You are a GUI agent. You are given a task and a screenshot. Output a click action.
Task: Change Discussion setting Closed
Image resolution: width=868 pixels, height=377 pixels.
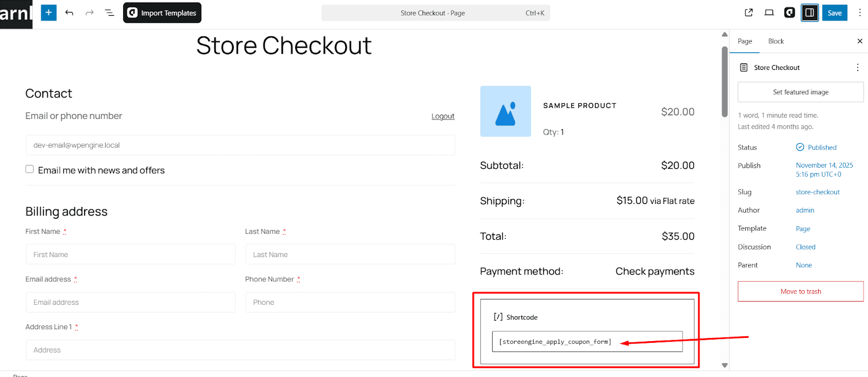click(806, 247)
